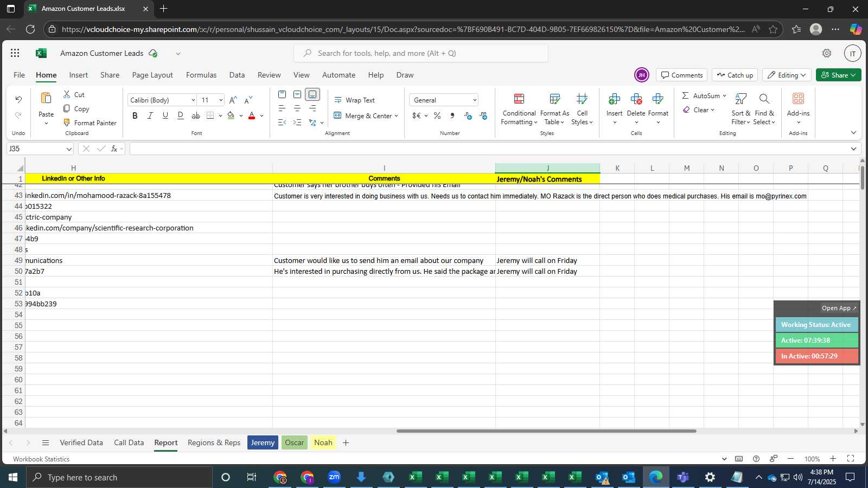Toggle align left button
The height and width of the screenshot is (488, 868).
[282, 108]
